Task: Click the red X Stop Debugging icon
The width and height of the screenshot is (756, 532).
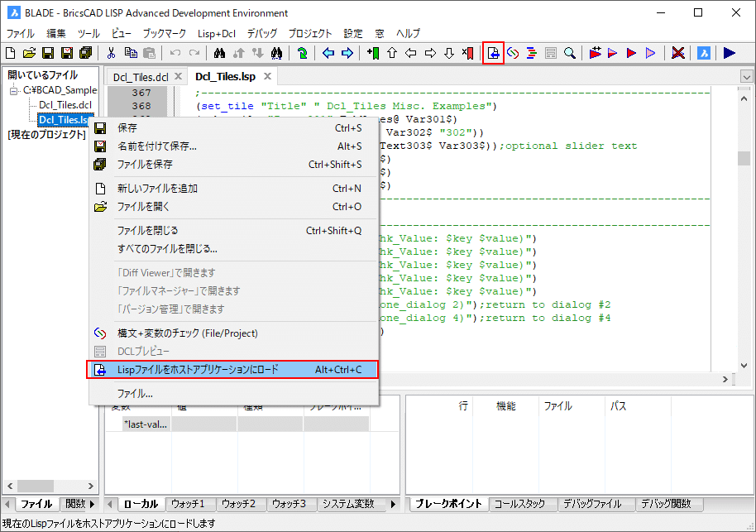Action: click(678, 53)
